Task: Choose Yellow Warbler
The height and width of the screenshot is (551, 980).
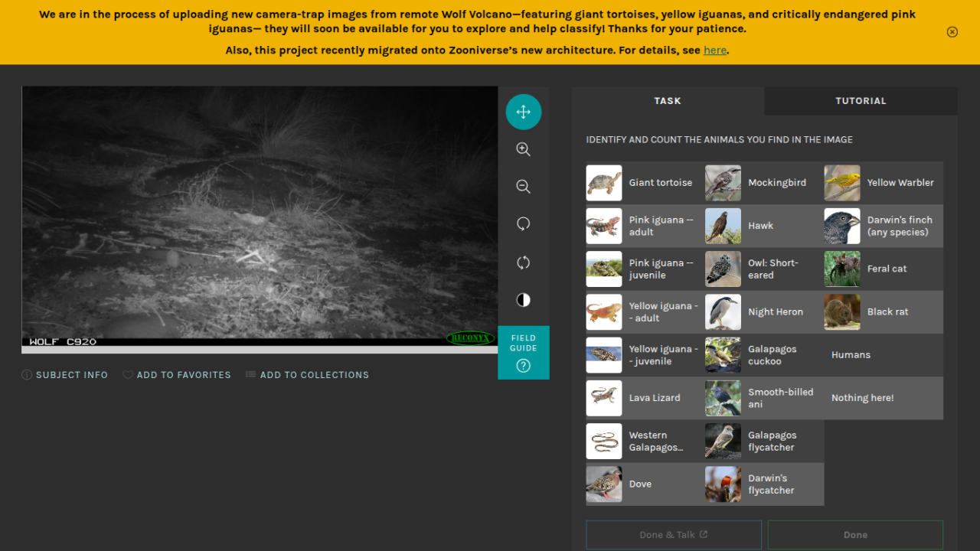Action: [884, 183]
